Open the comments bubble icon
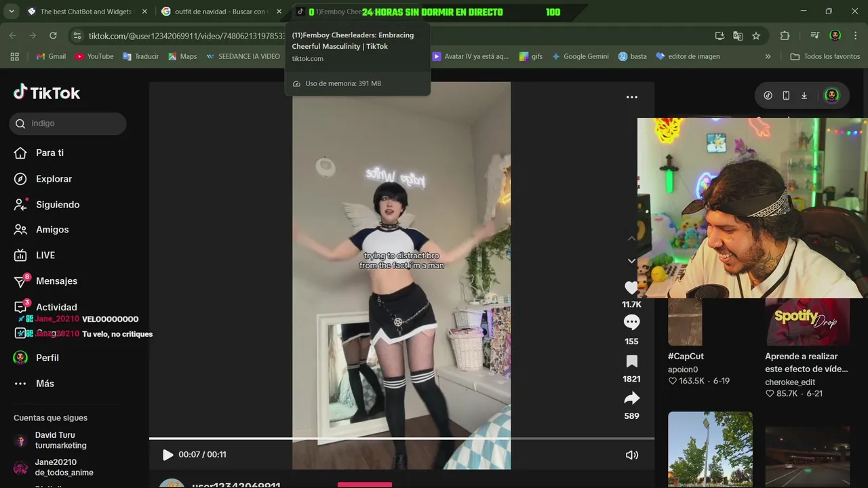The image size is (868, 488). click(631, 322)
